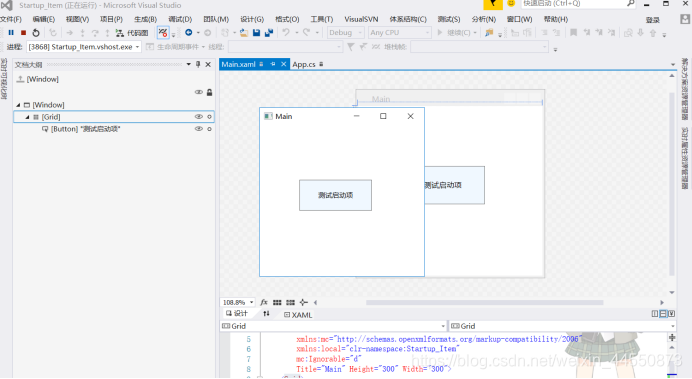This screenshot has width=692, height=379.
Task: Pause the debugging session
Action: pos(11,33)
